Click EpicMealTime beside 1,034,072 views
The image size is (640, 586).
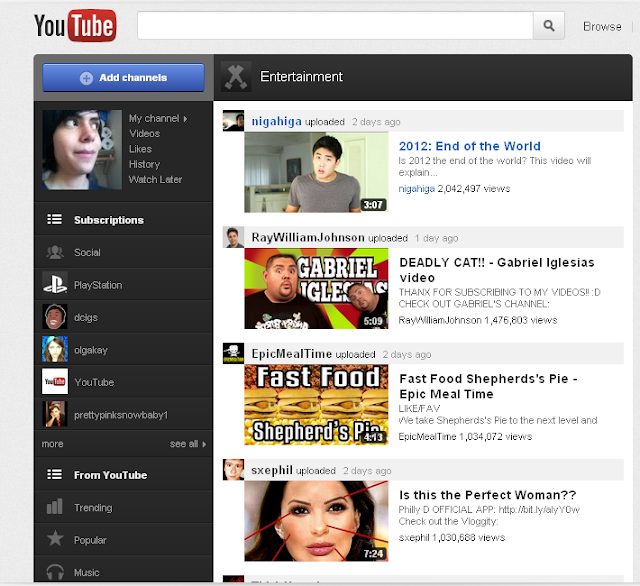427,437
